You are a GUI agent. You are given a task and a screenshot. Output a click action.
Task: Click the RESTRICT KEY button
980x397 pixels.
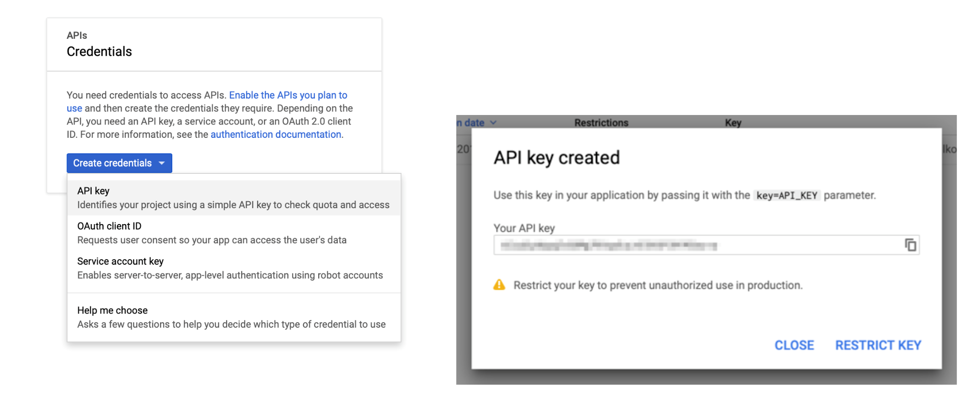[878, 345]
